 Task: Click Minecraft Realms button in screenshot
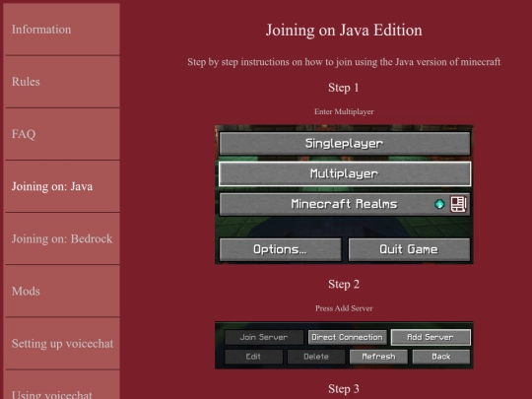tap(345, 204)
